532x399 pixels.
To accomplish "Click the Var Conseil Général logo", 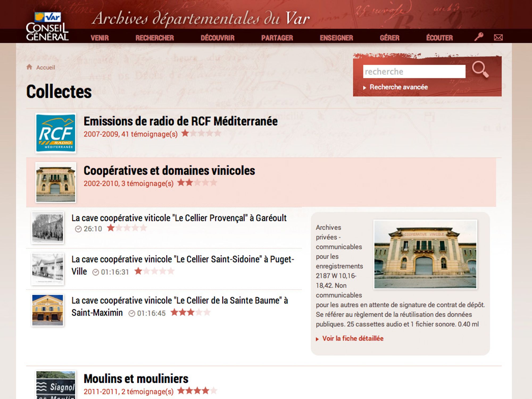I will 47,27.
